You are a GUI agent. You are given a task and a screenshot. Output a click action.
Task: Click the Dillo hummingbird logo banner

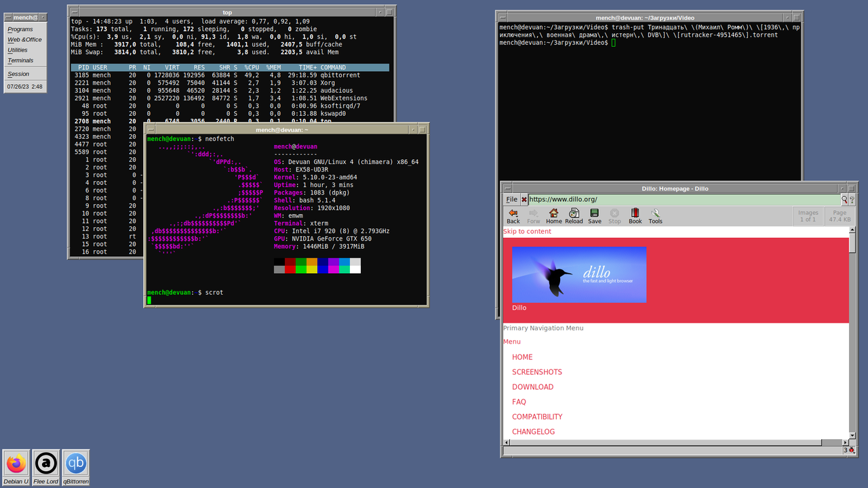point(579,274)
